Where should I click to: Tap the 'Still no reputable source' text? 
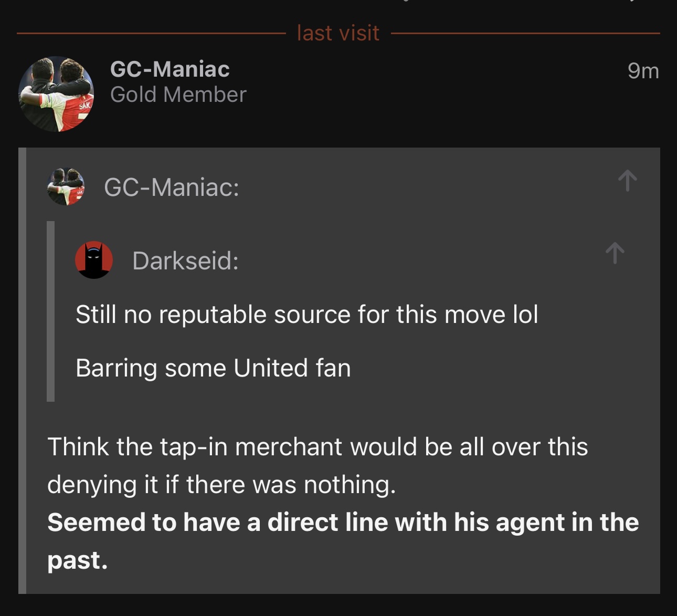pyautogui.click(x=306, y=315)
